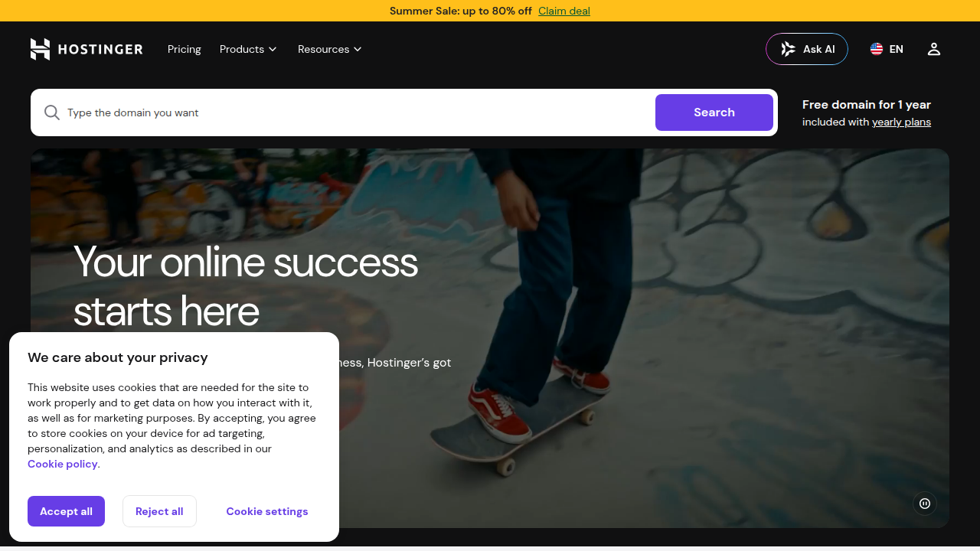Viewport: 980px width, 551px height.
Task: Claim the Summer Sale deal
Action: pos(564,11)
